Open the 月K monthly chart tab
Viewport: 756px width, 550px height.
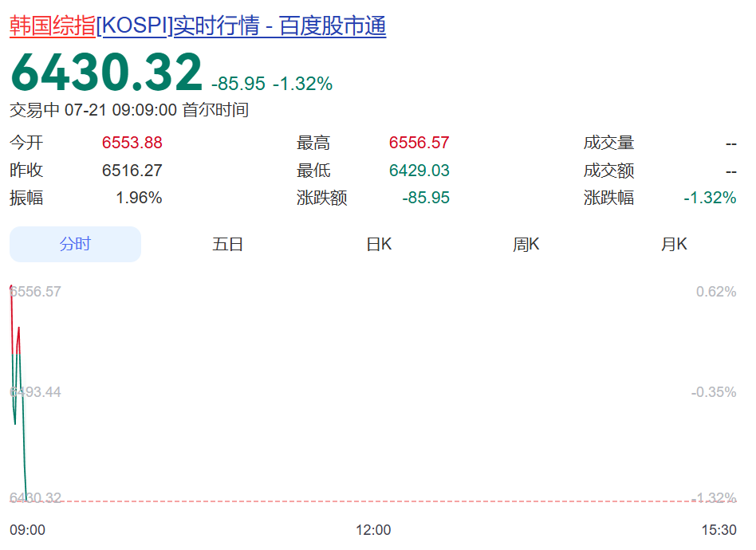point(674,245)
